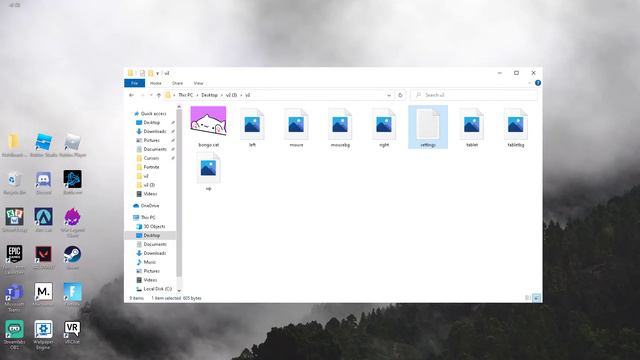Select the left image file
Screen dimensions: 640x360
click(x=252, y=127)
